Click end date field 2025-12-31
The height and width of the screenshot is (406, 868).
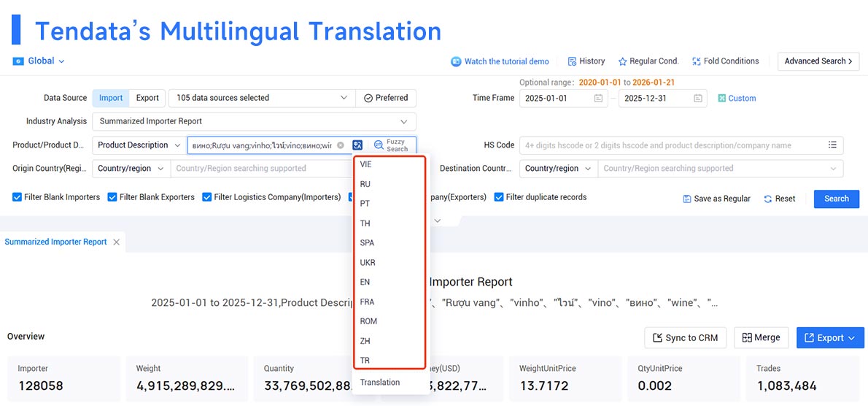pos(662,99)
